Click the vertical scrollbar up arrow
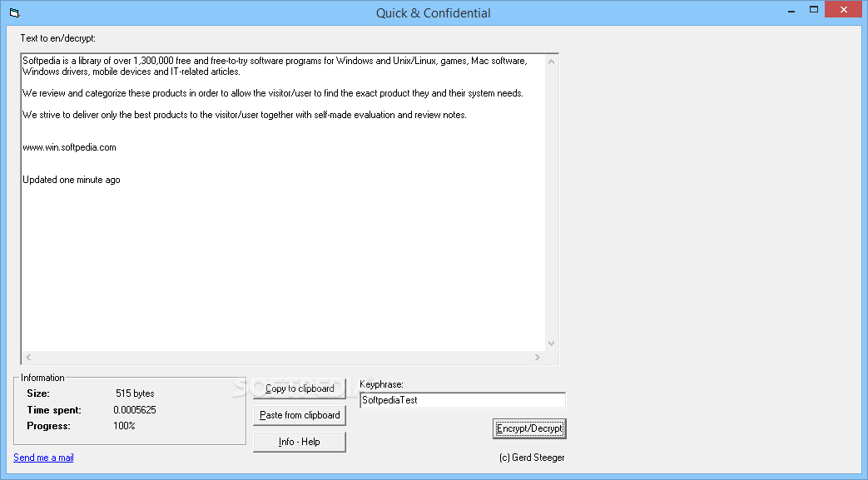The image size is (868, 480). 552,62
